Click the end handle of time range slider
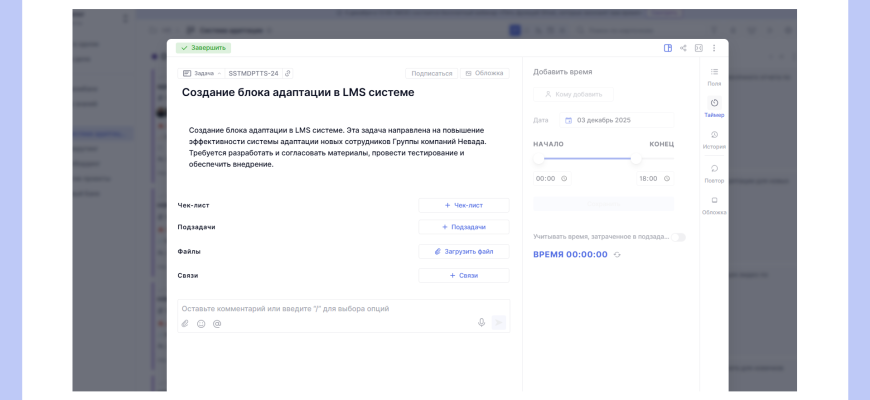This screenshot has height=400, width=870. [x=635, y=158]
